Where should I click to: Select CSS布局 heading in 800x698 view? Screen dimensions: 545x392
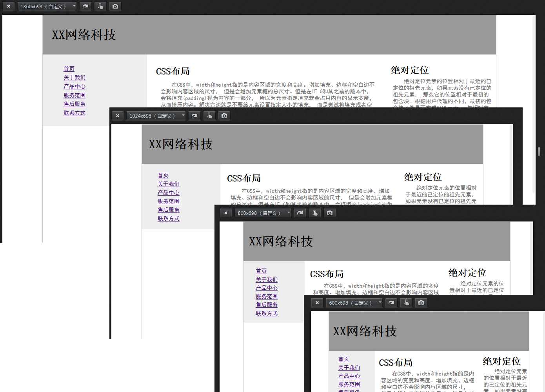pyautogui.click(x=327, y=274)
